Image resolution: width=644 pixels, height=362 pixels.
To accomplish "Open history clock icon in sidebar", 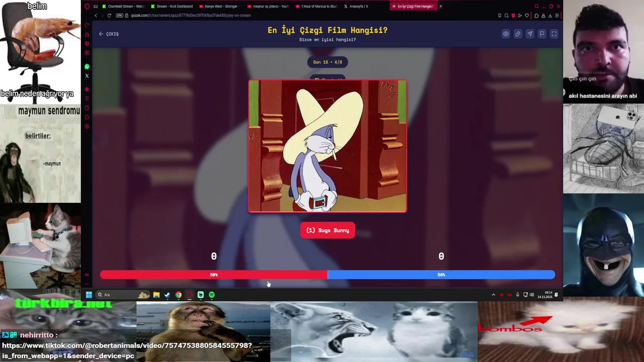I will (x=87, y=108).
